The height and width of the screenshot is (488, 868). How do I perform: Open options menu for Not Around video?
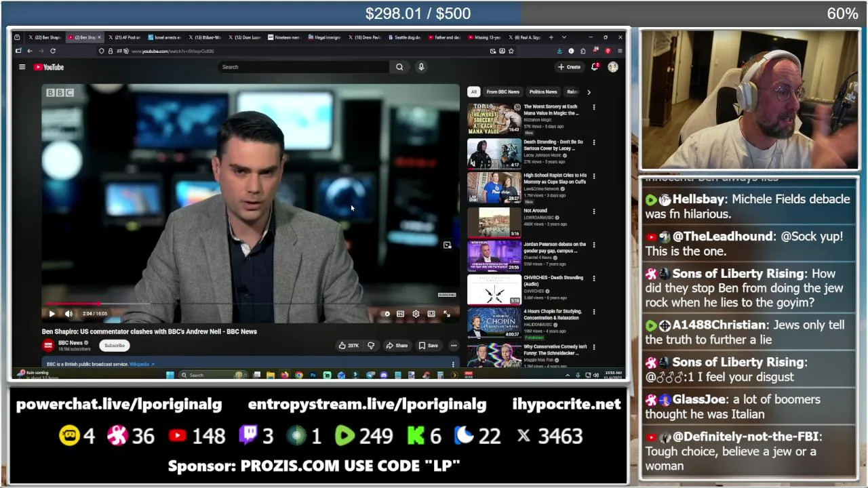[594, 211]
